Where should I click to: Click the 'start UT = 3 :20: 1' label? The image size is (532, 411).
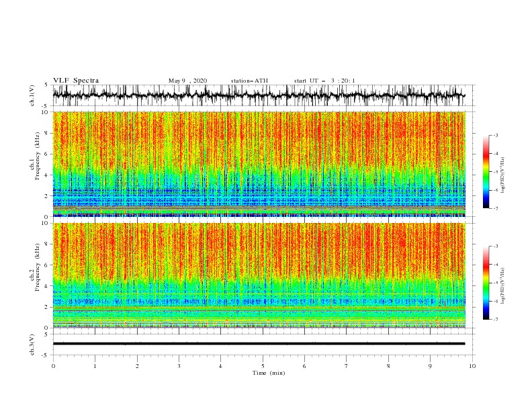(x=324, y=81)
